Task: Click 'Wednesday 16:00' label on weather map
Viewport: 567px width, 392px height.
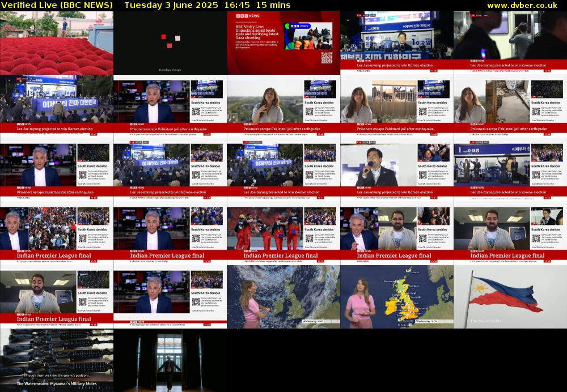Action: click(427, 321)
